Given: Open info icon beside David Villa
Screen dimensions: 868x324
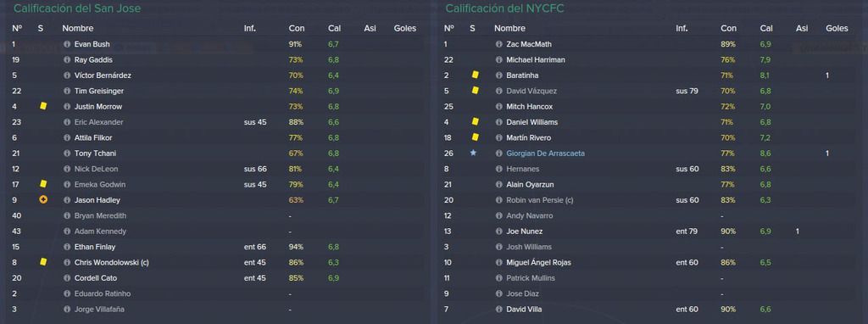Looking at the screenshot, I should pos(498,309).
